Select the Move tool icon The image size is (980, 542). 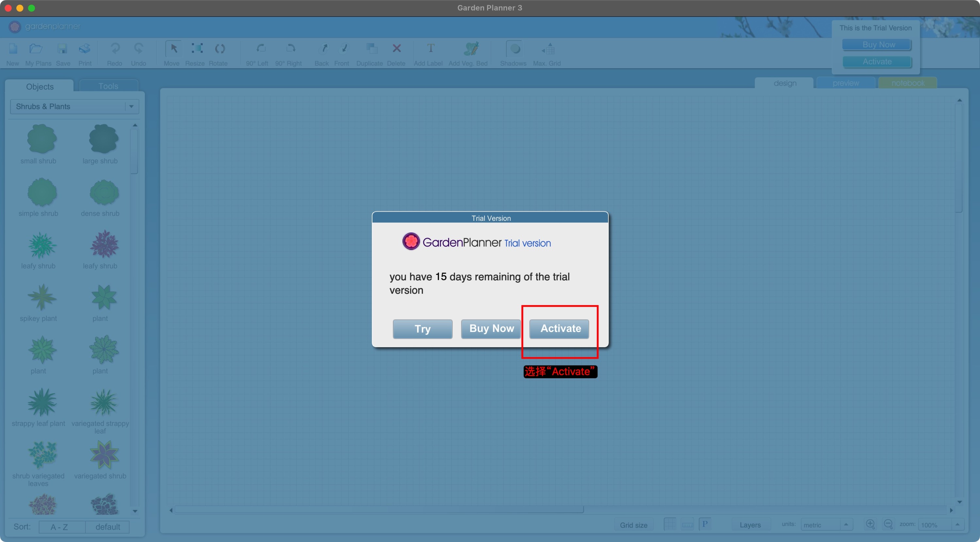coord(173,49)
